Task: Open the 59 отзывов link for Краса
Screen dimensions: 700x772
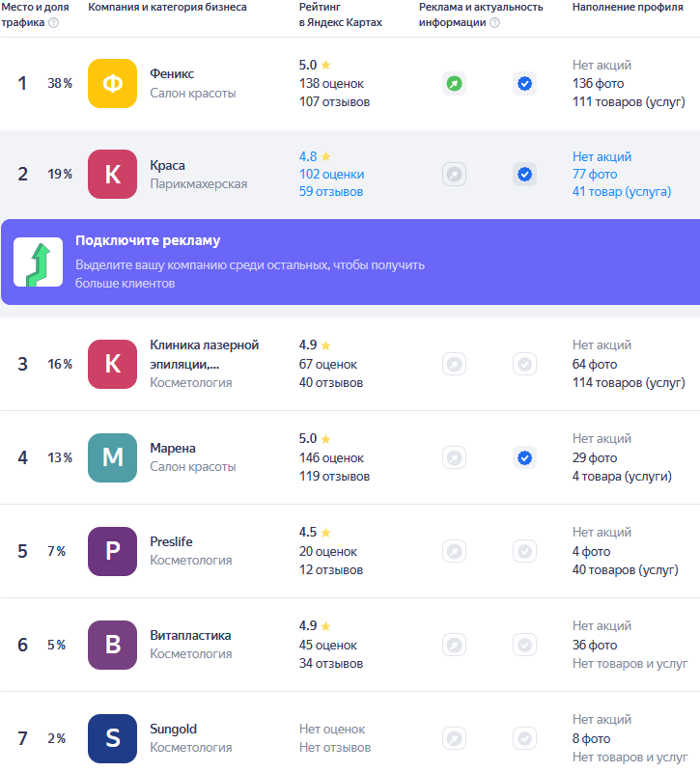Action: click(x=331, y=192)
